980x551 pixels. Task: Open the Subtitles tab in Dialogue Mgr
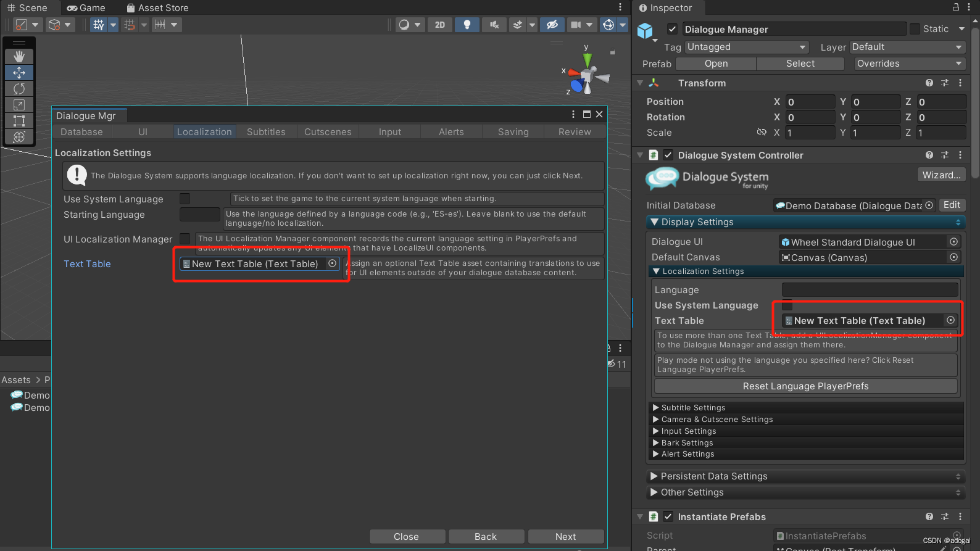point(266,132)
